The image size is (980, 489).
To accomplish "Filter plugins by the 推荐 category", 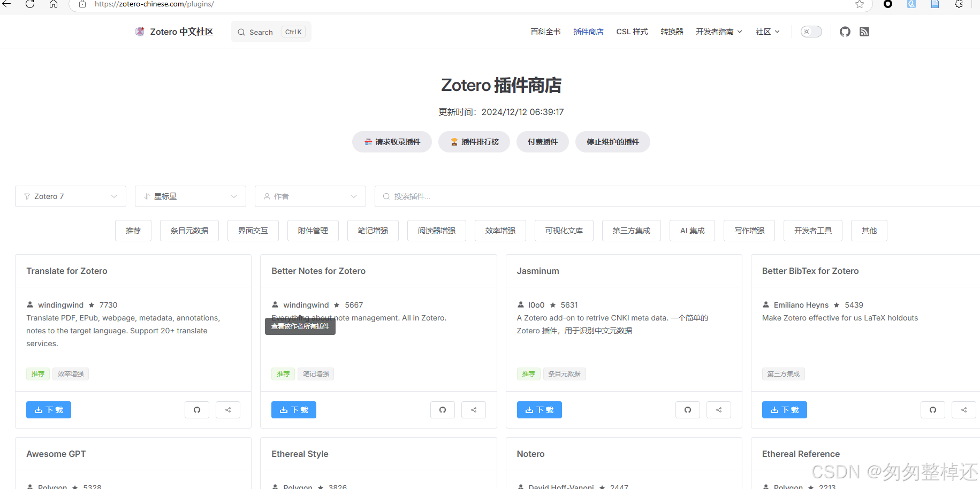I will click(133, 231).
